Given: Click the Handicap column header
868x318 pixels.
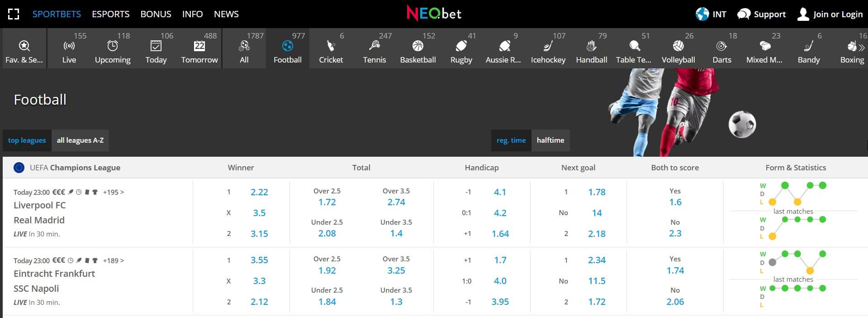Looking at the screenshot, I should [482, 168].
